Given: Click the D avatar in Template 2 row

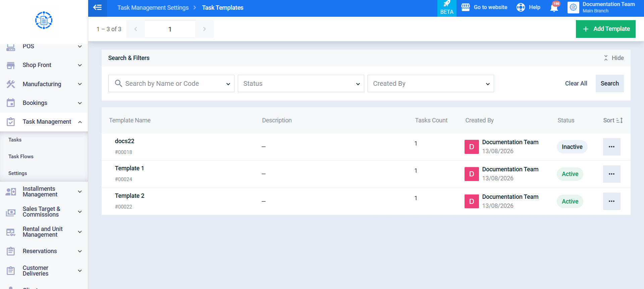Looking at the screenshot, I should coord(472,201).
